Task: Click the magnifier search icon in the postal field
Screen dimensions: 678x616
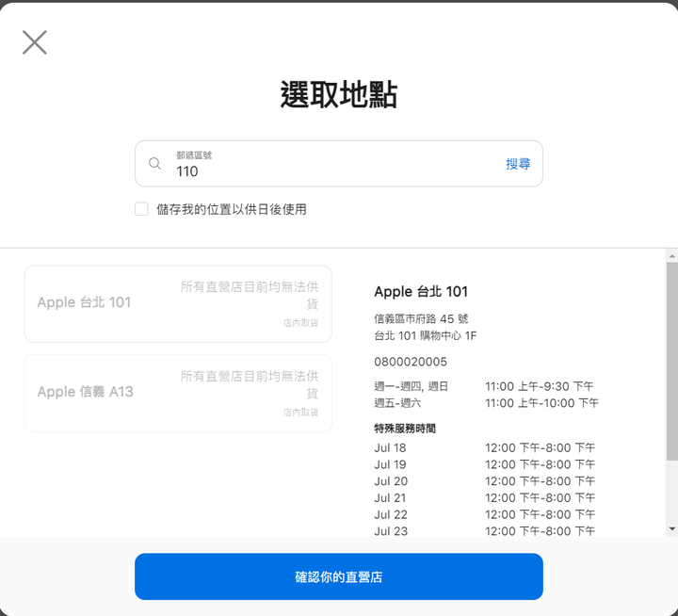Action: pos(154,164)
